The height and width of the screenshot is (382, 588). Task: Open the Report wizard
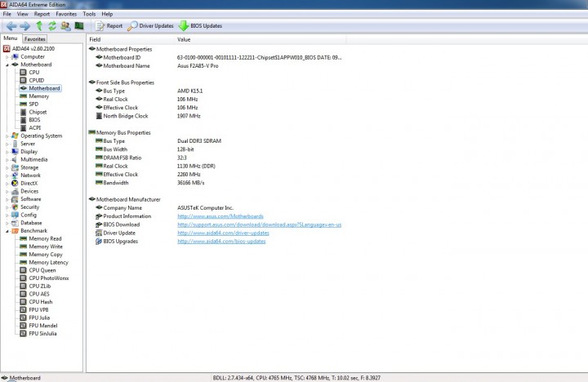[x=109, y=26]
